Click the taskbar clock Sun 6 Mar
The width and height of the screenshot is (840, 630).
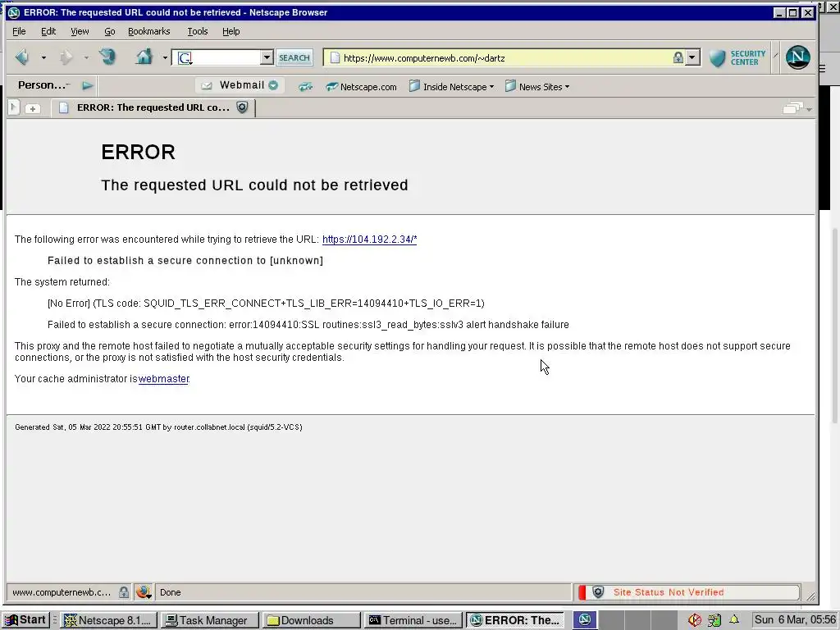click(795, 620)
